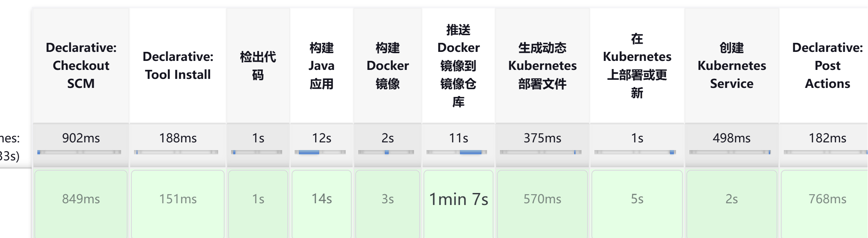Image resolution: width=868 pixels, height=238 pixels.
Task: Click the progress bar under 498ms average
Action: point(730,152)
